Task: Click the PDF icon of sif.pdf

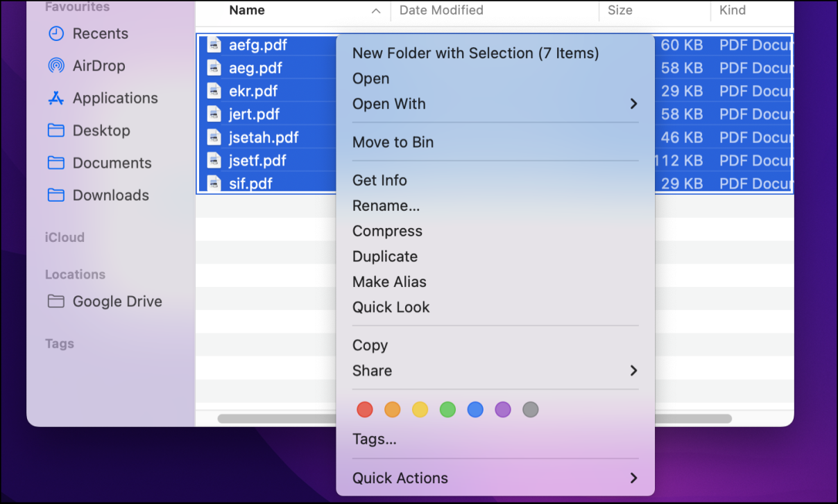Action: tap(215, 183)
